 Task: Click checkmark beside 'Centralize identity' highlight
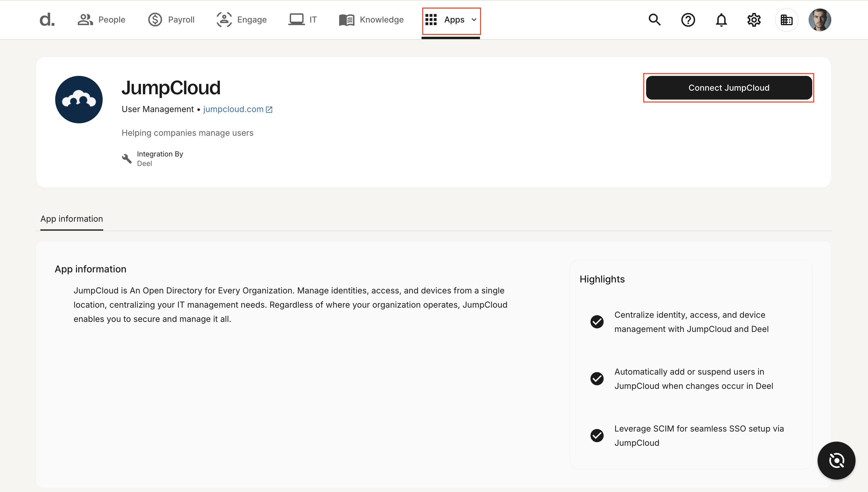(597, 322)
